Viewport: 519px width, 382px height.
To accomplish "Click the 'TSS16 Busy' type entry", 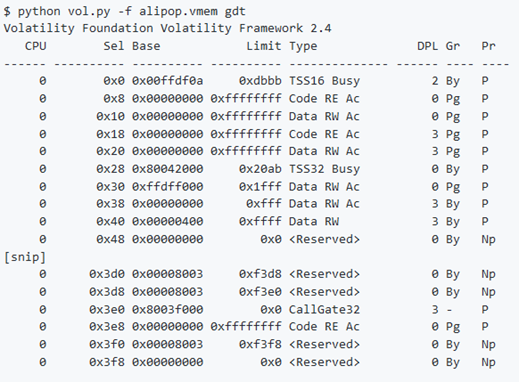I will coord(324,81).
